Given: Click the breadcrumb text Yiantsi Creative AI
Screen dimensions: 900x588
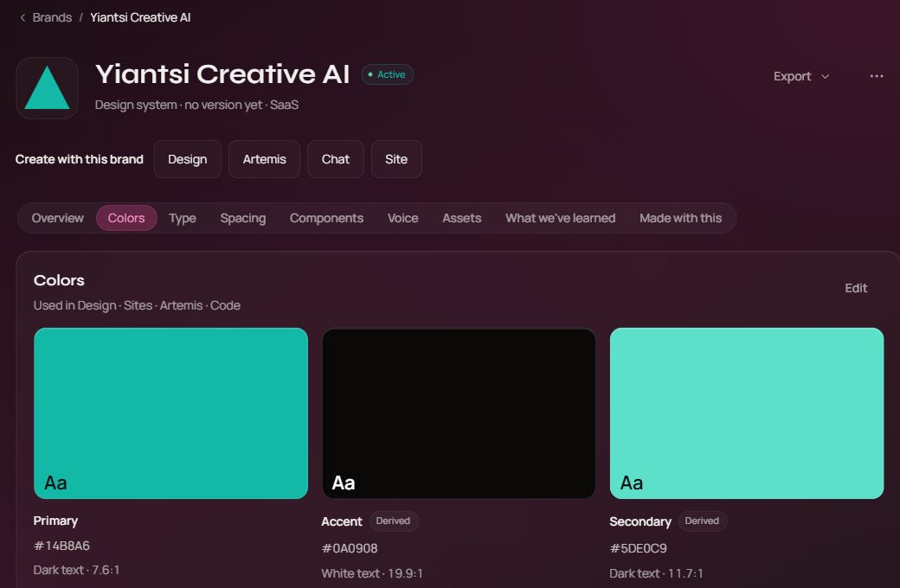Looking at the screenshot, I should click(x=140, y=18).
